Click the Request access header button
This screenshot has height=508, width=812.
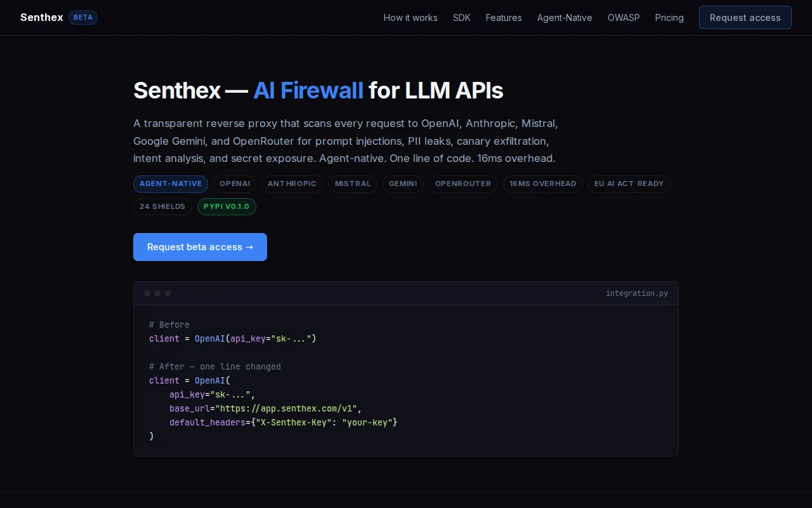[745, 18]
